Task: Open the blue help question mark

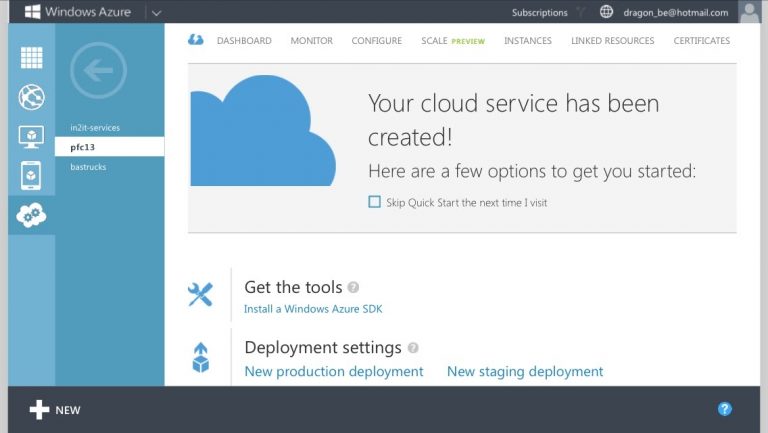Action: [x=724, y=409]
